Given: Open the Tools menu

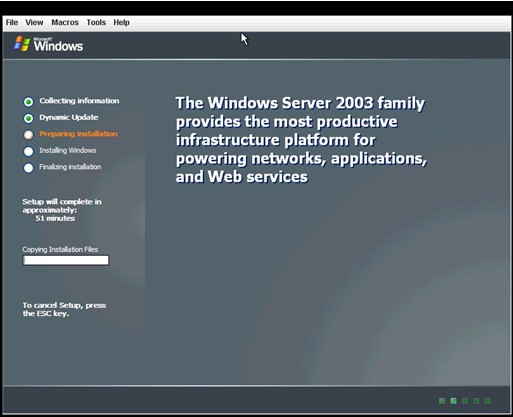Looking at the screenshot, I should click(96, 22).
